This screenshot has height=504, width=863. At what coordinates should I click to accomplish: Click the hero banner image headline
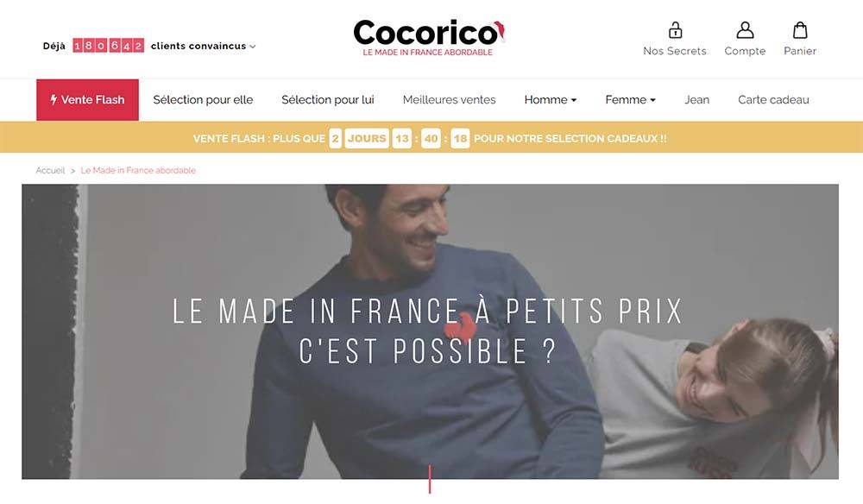click(428, 331)
